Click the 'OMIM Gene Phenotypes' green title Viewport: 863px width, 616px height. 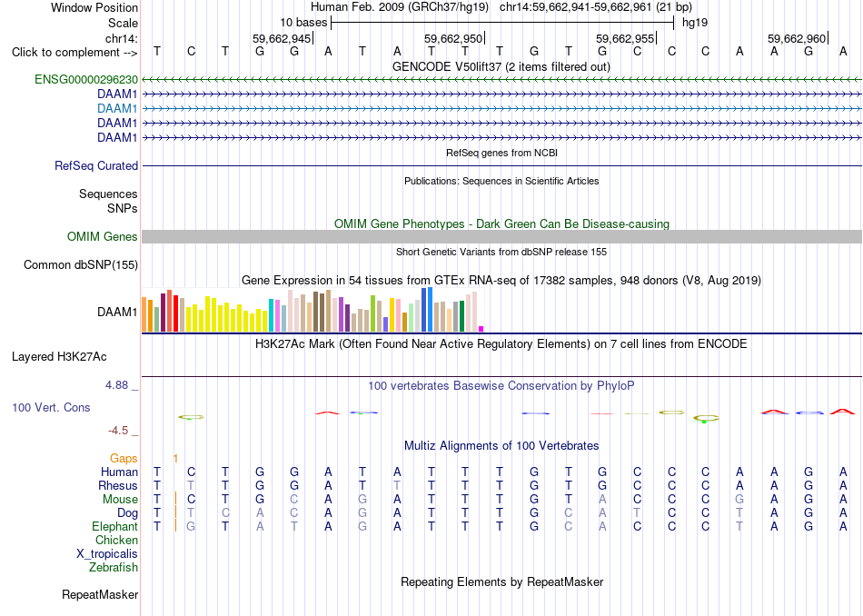tap(502, 224)
